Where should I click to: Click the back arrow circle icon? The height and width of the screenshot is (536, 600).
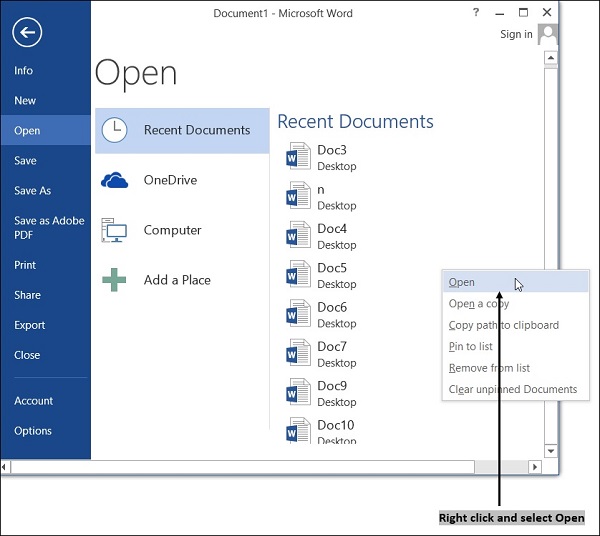pos(27,33)
